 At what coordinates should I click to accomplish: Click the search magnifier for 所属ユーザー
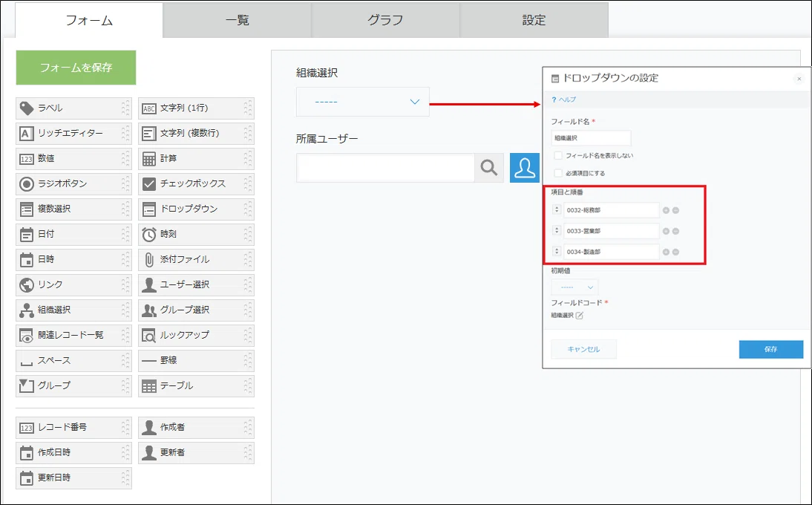tap(489, 168)
